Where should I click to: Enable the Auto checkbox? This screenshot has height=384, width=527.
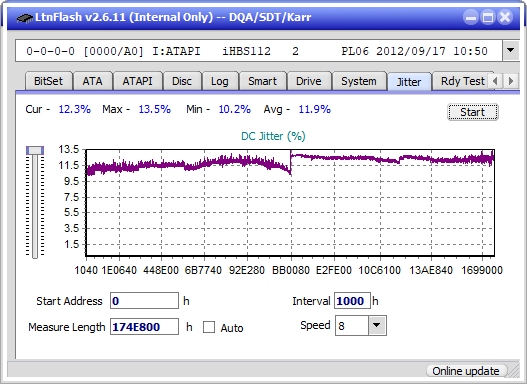(209, 327)
